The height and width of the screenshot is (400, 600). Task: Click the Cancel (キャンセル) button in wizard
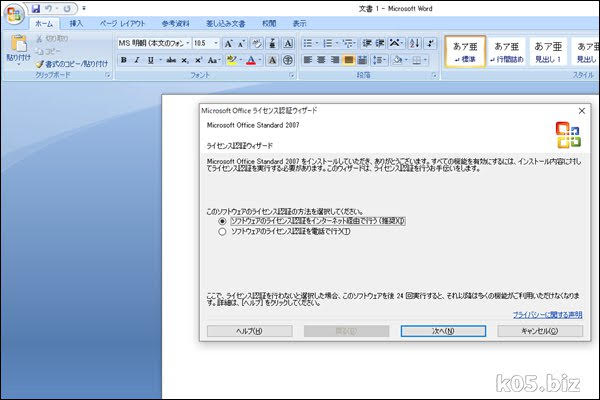[x=540, y=331]
